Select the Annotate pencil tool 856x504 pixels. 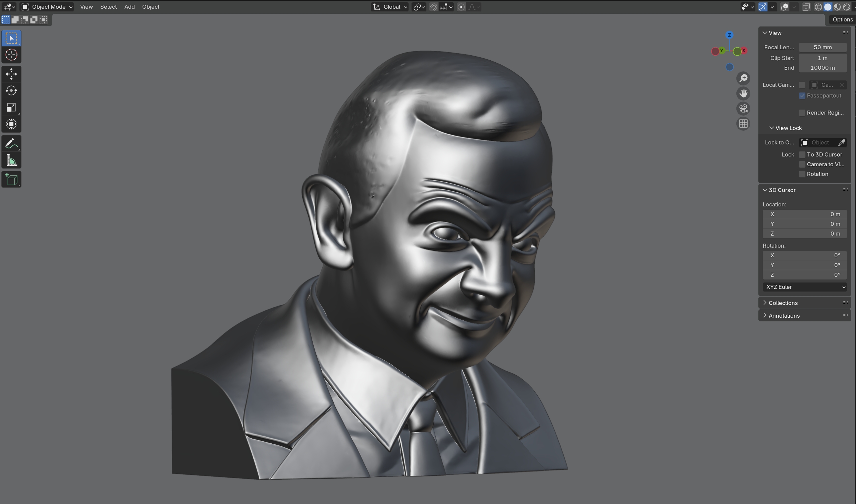pos(11,144)
